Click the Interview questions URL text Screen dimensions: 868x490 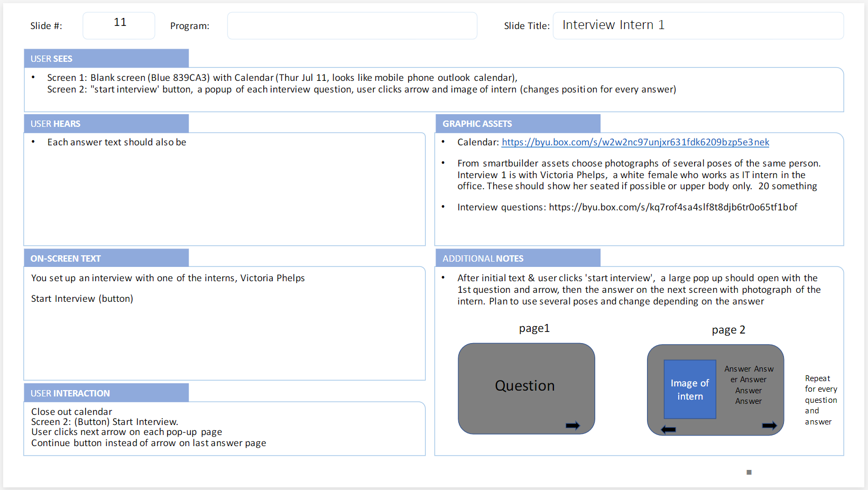click(672, 207)
